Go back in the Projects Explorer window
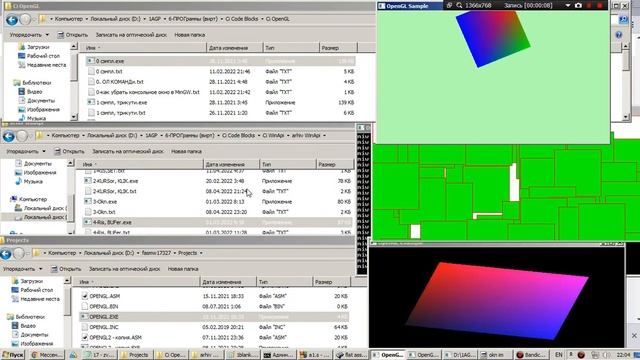Image resolution: width=640 pixels, height=360 pixels. [x=6, y=254]
